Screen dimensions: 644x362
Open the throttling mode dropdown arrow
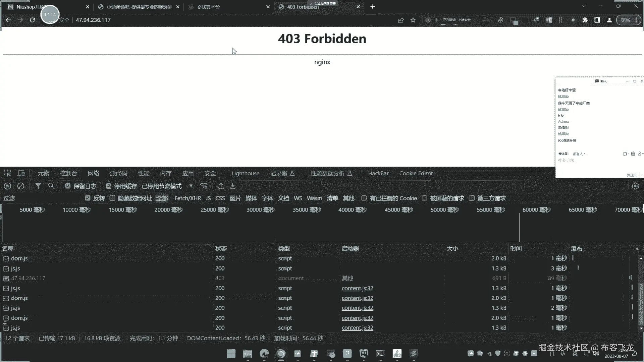[191, 186]
